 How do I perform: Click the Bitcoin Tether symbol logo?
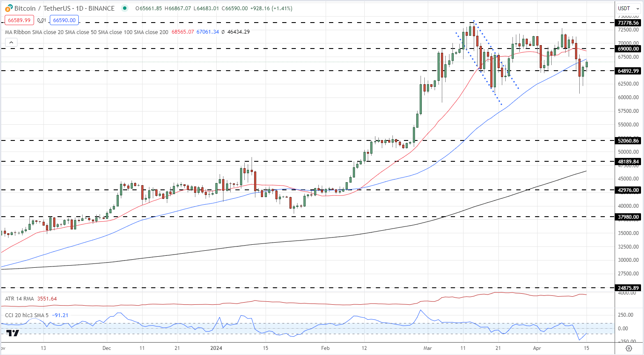(x=9, y=8)
